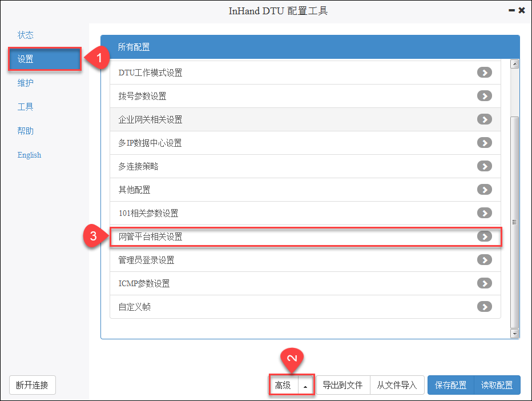Open the 工具 sidebar menu
Screen dimensions: 532x401
[26, 107]
